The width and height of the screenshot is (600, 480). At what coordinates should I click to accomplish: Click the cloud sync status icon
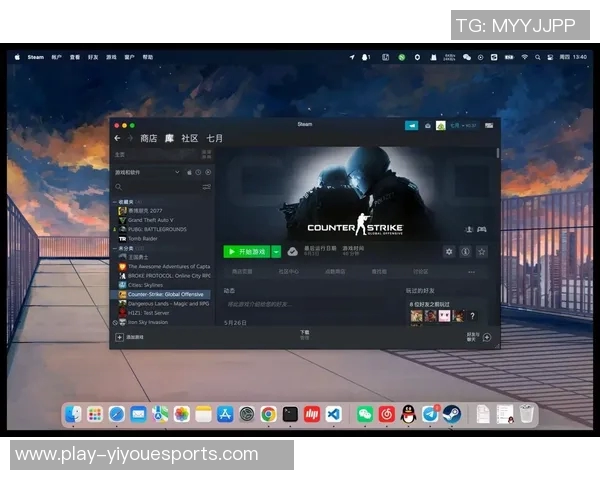[x=293, y=252]
